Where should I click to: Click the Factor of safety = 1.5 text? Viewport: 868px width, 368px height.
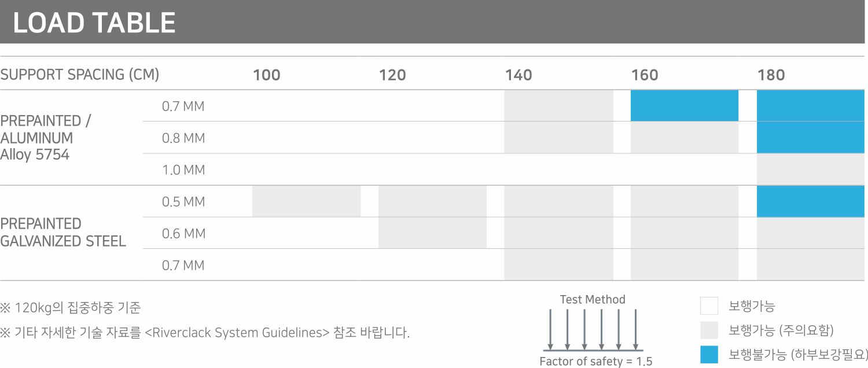pyautogui.click(x=595, y=361)
